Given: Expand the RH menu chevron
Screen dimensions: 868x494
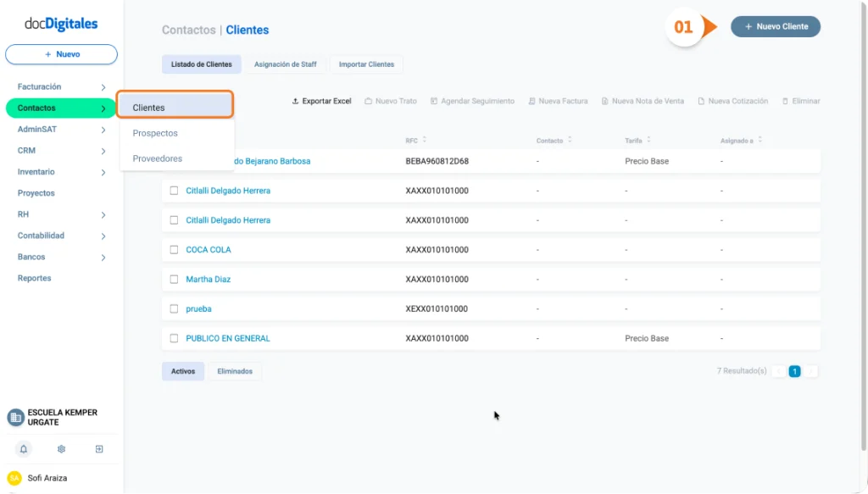Looking at the screenshot, I should pos(103,214).
